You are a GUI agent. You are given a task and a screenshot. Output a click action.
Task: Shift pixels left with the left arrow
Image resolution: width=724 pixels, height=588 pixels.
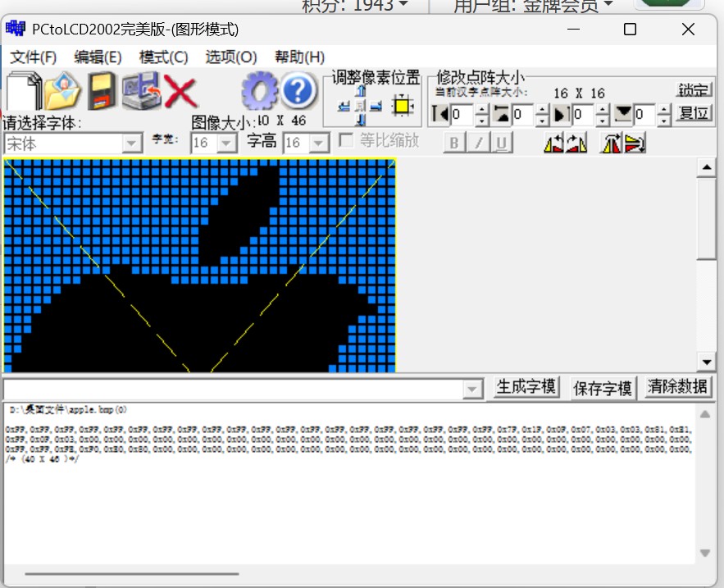(344, 107)
